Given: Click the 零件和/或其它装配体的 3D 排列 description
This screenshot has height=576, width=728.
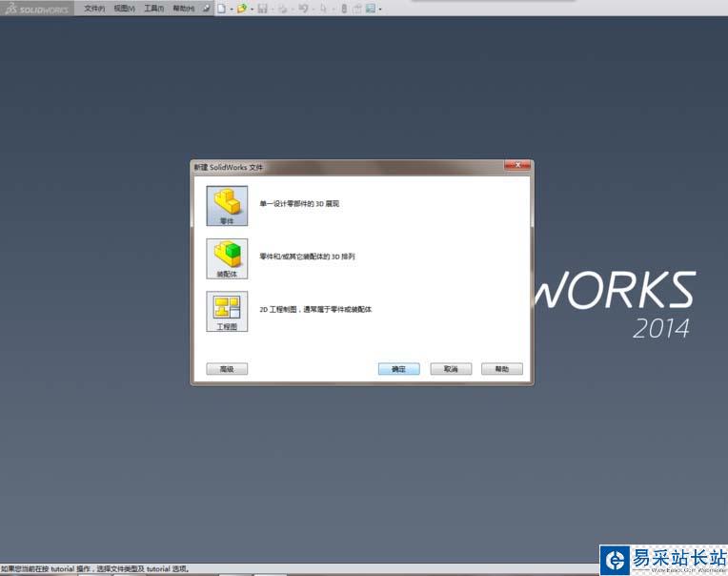Looking at the screenshot, I should (308, 257).
